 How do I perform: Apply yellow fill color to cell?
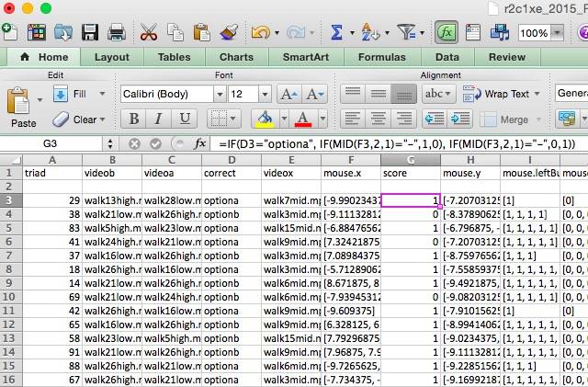coord(265,120)
